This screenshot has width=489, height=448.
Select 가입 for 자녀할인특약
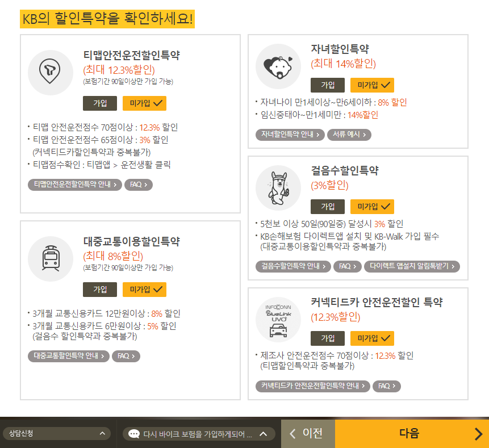click(x=328, y=85)
